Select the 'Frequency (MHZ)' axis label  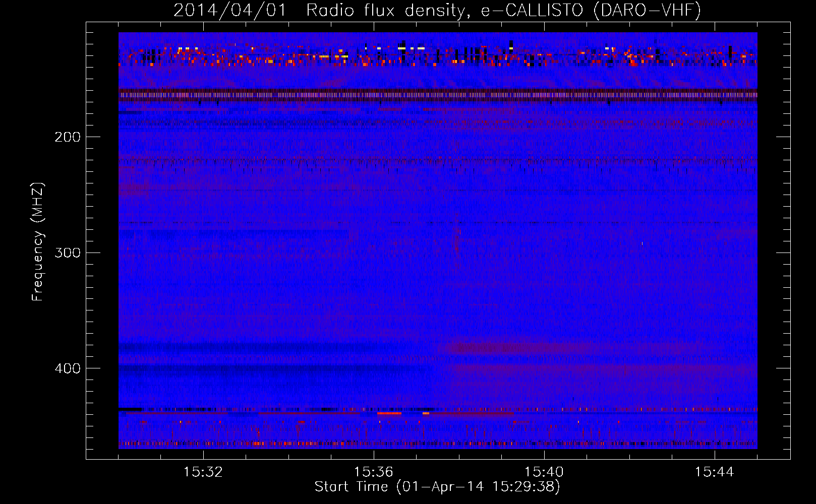38,242
